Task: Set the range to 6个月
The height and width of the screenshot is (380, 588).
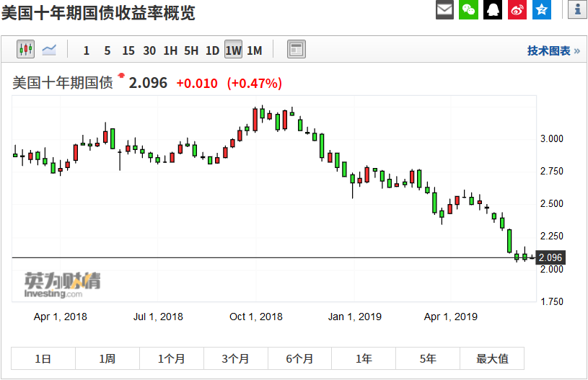Action: 299,358
